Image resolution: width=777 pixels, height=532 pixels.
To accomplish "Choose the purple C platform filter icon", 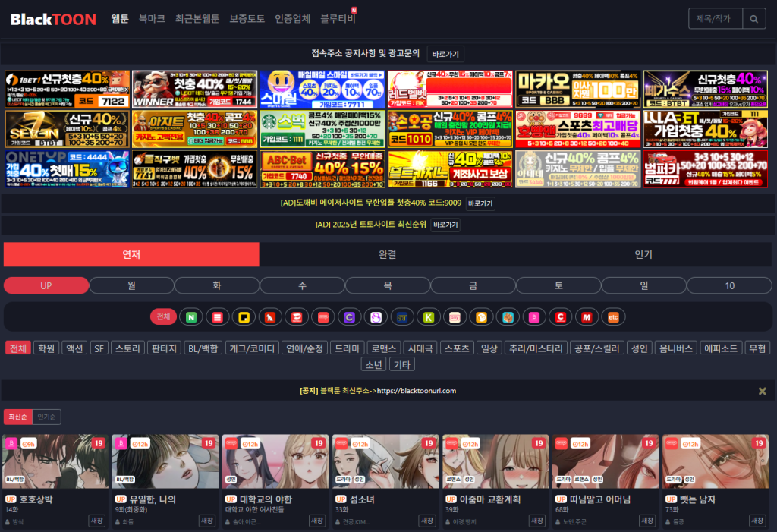I will pyautogui.click(x=350, y=316).
